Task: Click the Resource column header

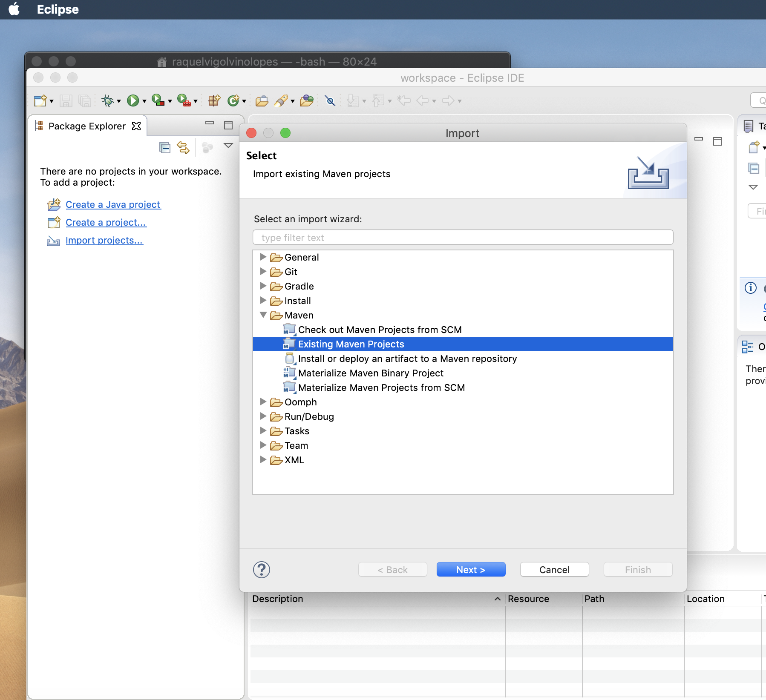Action: 544,599
